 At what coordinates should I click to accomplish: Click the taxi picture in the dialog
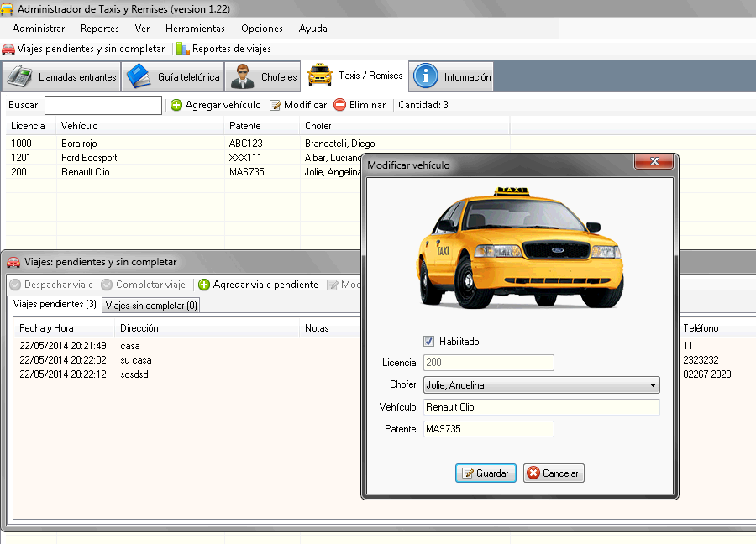click(x=520, y=248)
